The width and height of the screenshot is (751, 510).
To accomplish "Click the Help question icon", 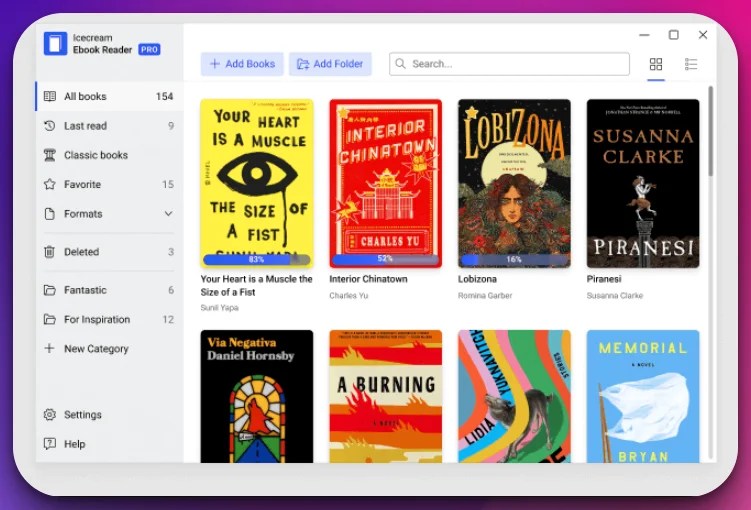I will [49, 443].
